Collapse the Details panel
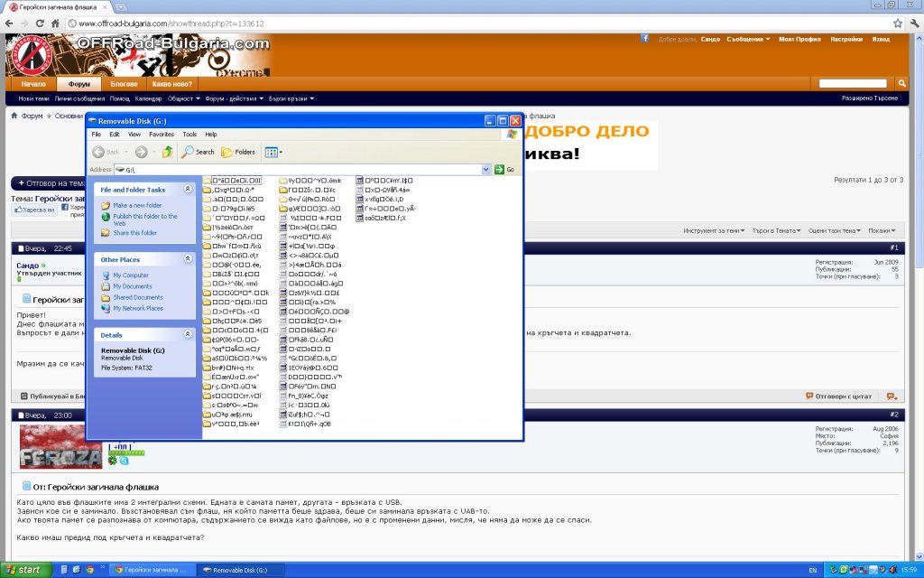Screen dimensions: 924x578 tap(188, 334)
